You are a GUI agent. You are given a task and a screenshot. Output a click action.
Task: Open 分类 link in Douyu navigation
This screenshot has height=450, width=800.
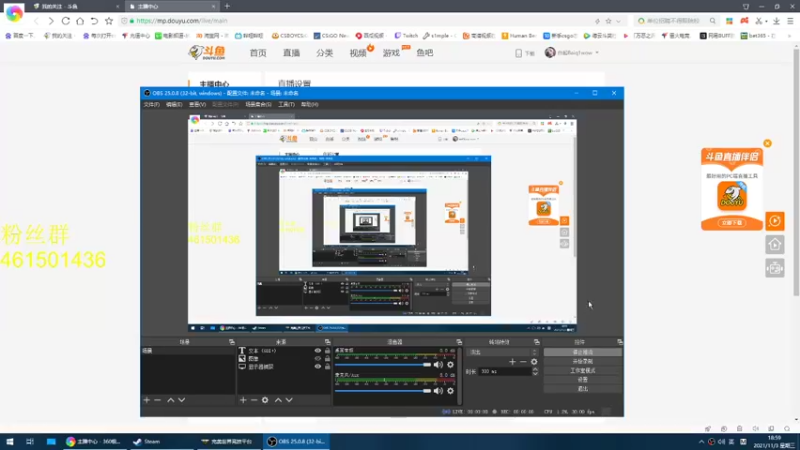324,53
